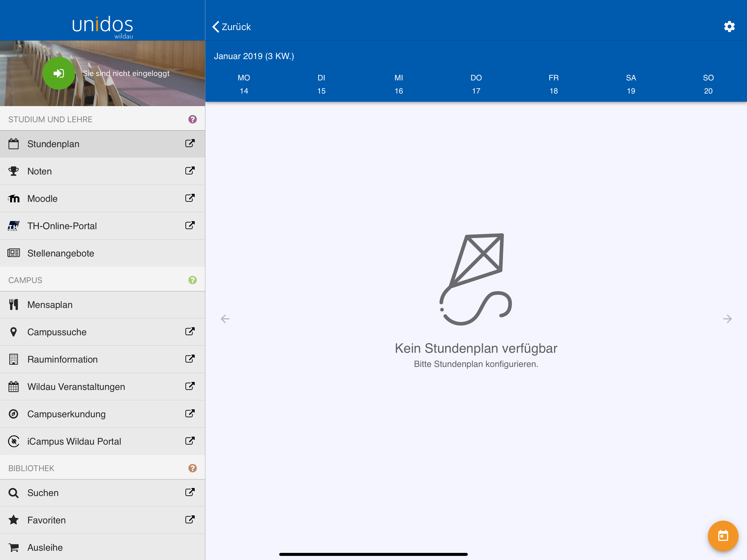Click the Ausleihe shopping cart icon
The width and height of the screenshot is (747, 560).
pos(13,547)
